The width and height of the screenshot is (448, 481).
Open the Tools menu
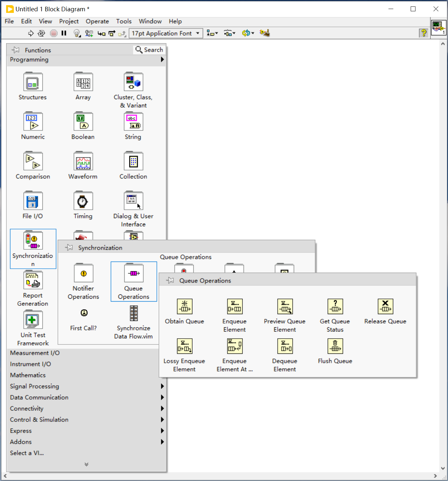124,21
